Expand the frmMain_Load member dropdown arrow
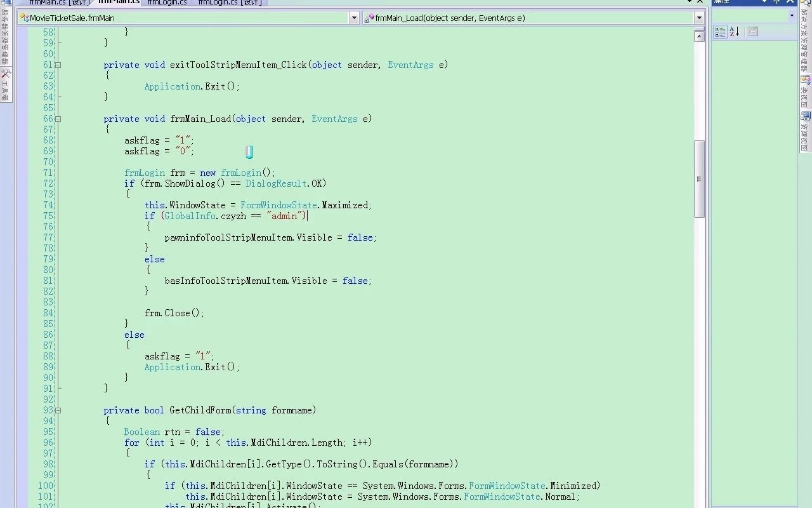Screen dimensions: 812x508 tap(699, 18)
